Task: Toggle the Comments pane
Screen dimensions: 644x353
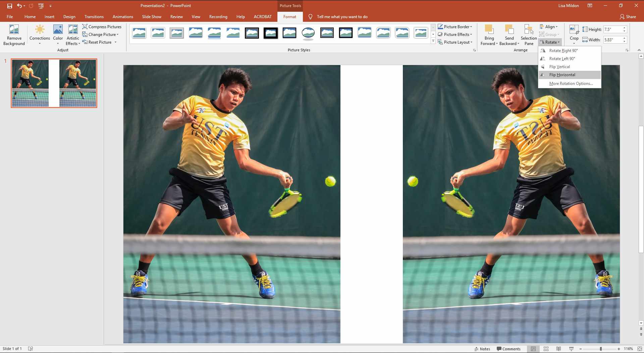Action: pyautogui.click(x=508, y=349)
